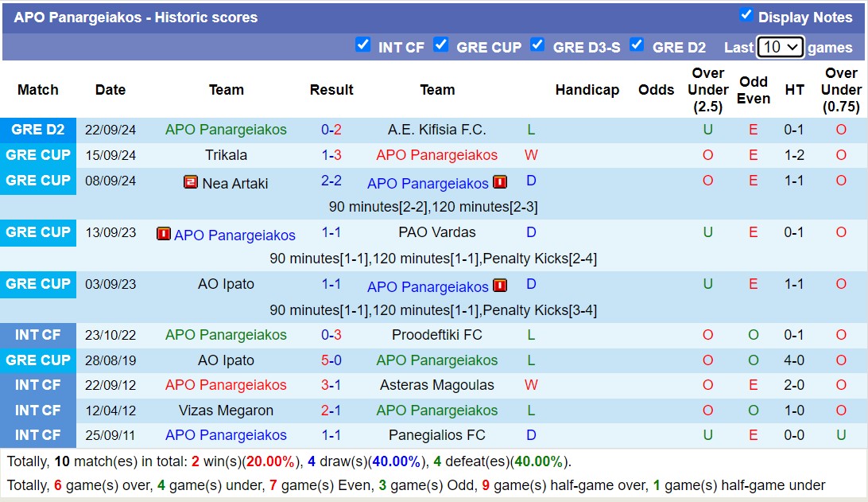Click the Over Under (2.5) column header
Screen dimensions: 868x502
(x=707, y=89)
